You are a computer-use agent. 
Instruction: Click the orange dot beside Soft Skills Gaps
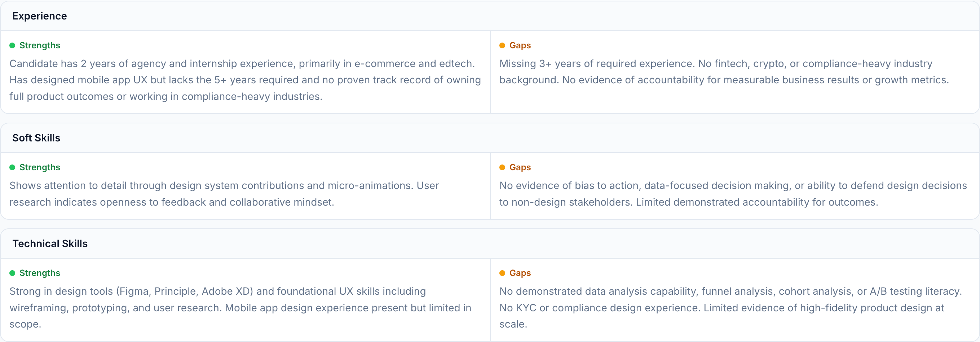(502, 167)
